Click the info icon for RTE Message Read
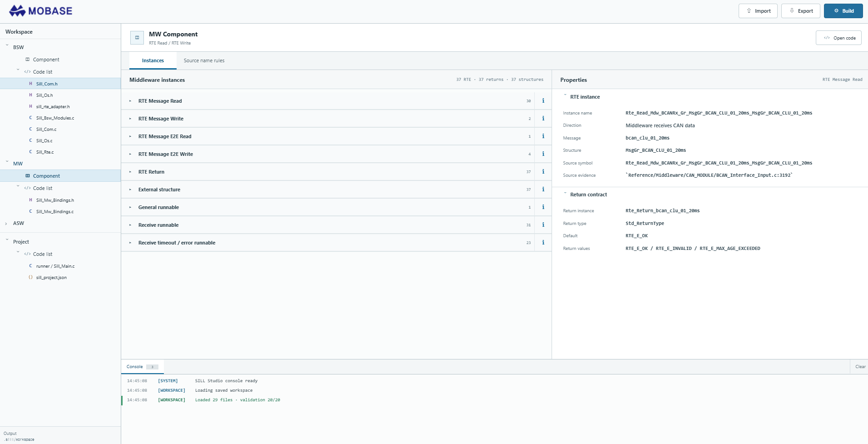868x444 pixels. coord(543,101)
